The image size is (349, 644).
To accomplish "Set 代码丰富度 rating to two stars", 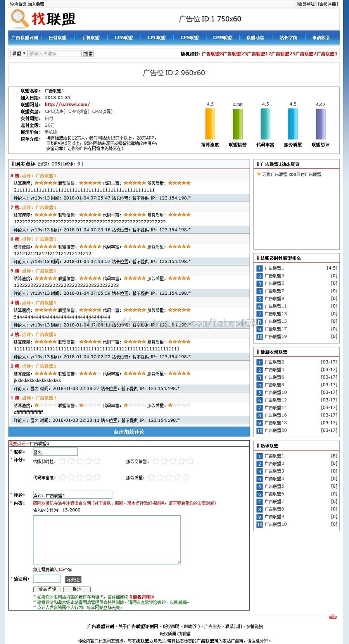I will click(x=71, y=477).
